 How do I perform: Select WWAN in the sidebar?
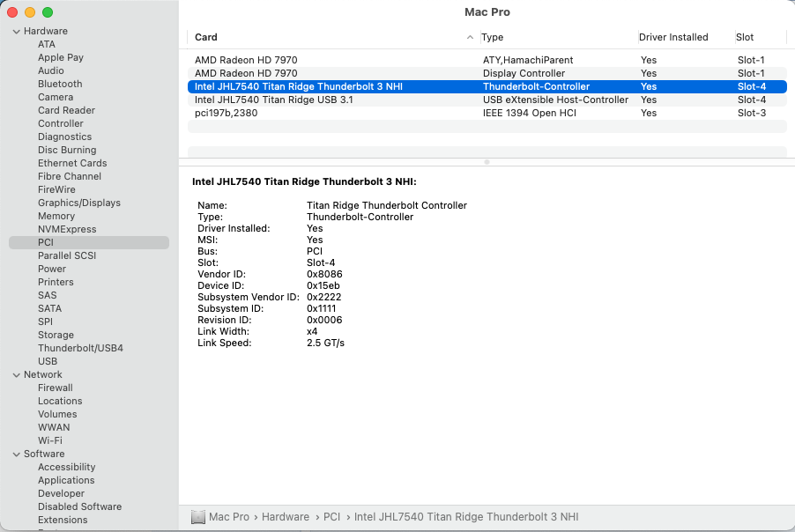tap(54, 427)
